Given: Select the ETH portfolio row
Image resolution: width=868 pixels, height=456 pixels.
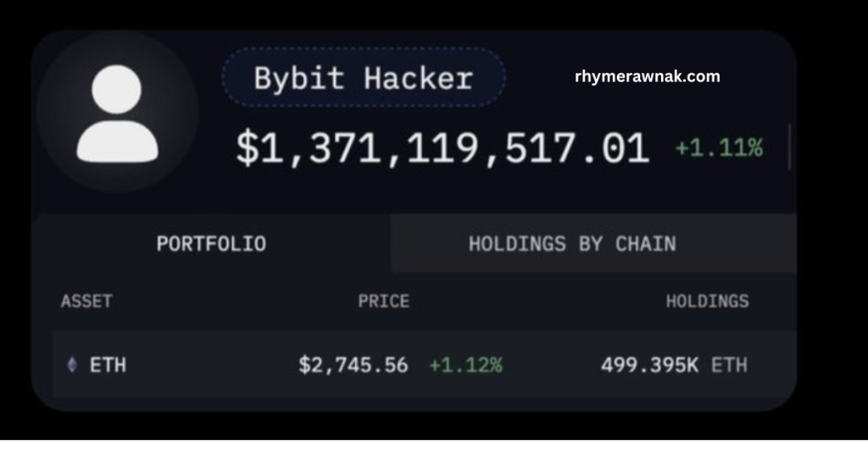Looking at the screenshot, I should tap(425, 364).
